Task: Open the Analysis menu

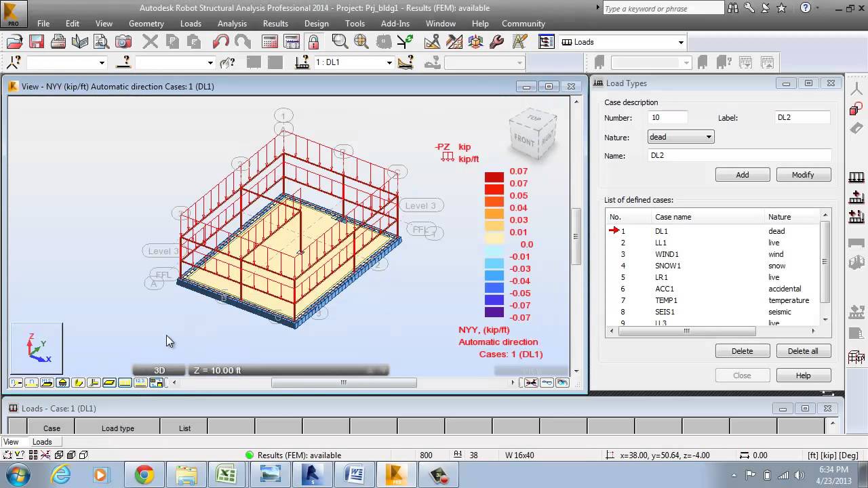Action: pos(232,24)
